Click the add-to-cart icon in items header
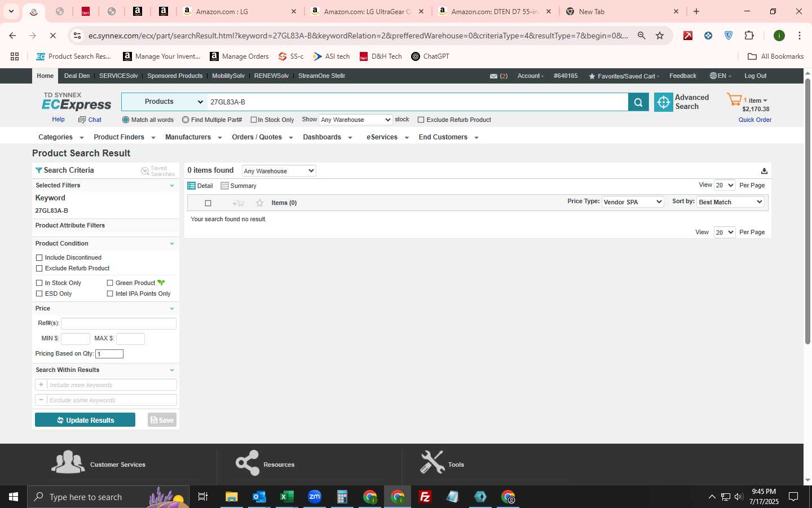 coord(238,203)
